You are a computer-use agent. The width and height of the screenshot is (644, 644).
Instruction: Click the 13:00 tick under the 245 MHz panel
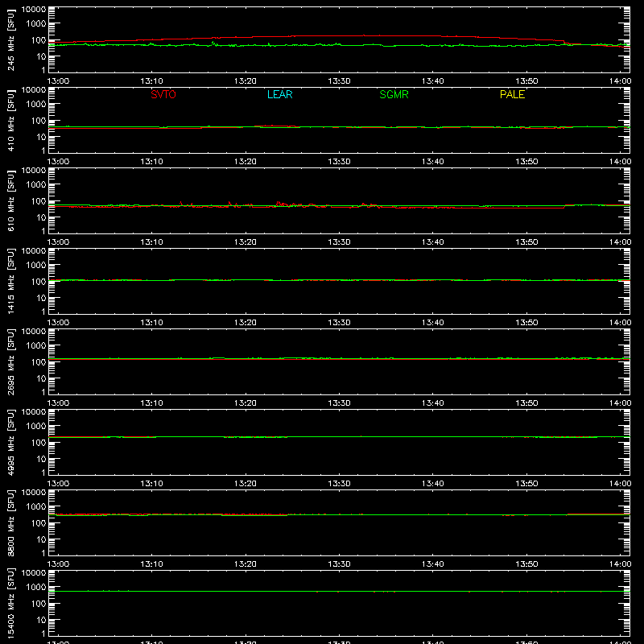coord(58,81)
